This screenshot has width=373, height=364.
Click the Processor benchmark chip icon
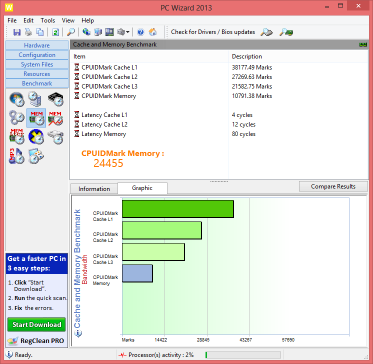[x=55, y=99]
